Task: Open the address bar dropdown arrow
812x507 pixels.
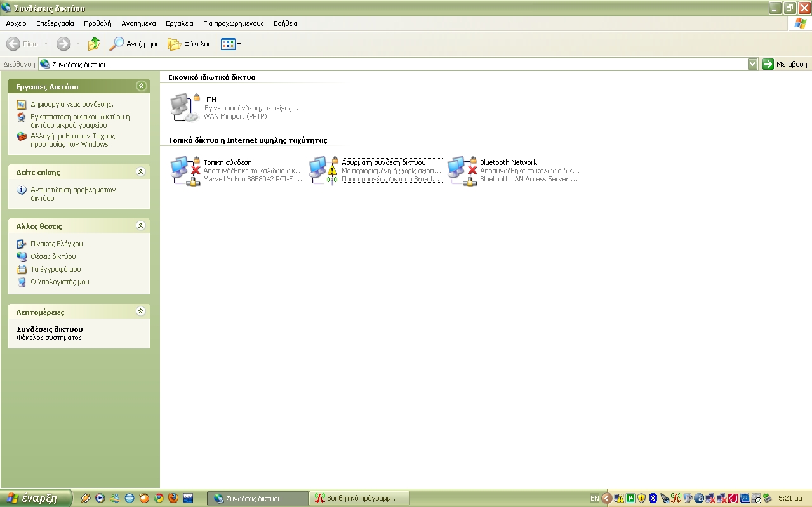Action: point(752,64)
